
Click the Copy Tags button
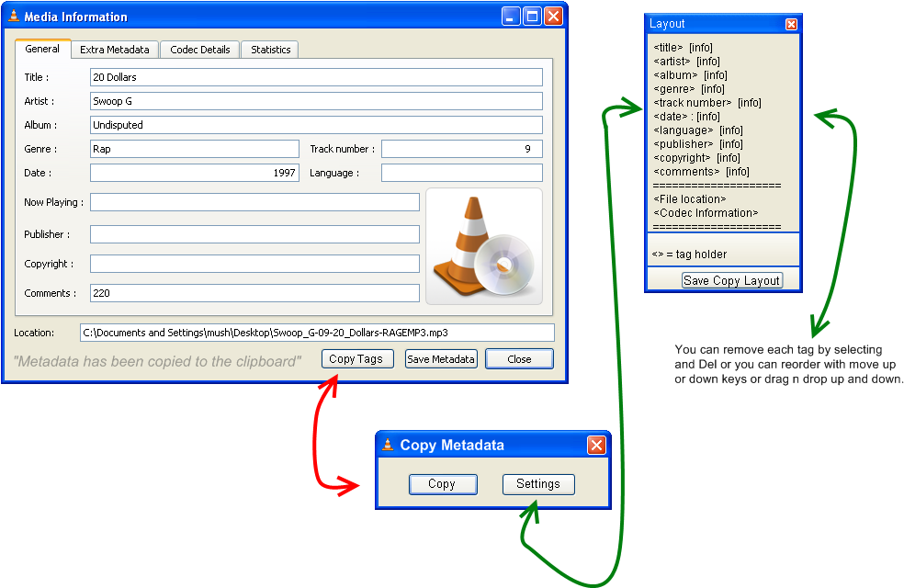coord(357,358)
